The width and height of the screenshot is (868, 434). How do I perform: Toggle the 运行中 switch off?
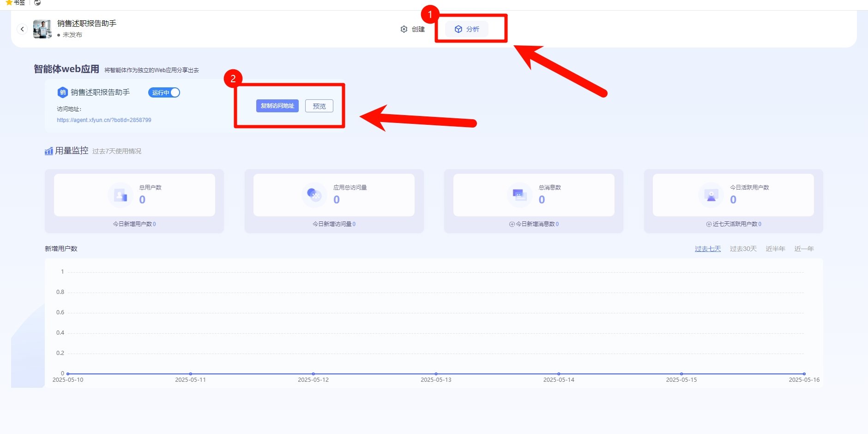click(164, 92)
